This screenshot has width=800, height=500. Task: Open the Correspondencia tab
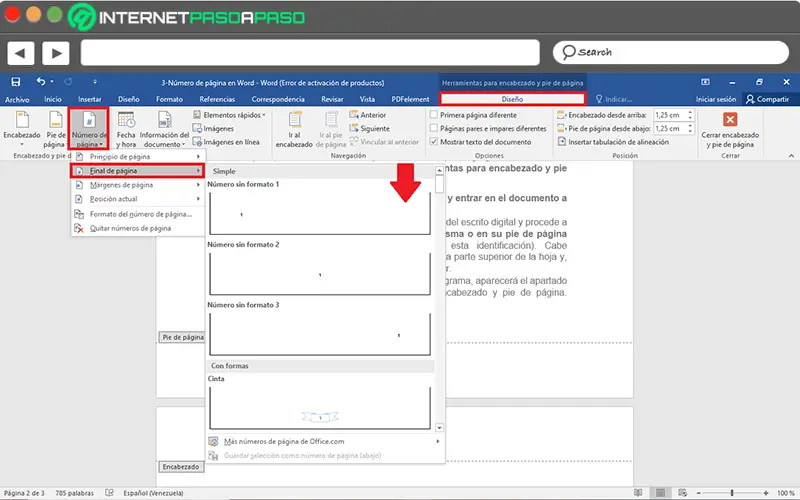click(278, 99)
